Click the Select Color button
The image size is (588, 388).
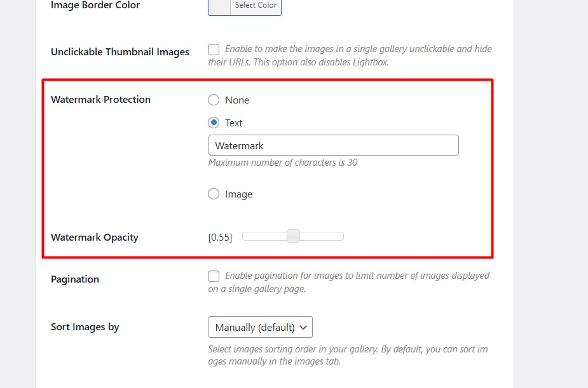tap(256, 5)
